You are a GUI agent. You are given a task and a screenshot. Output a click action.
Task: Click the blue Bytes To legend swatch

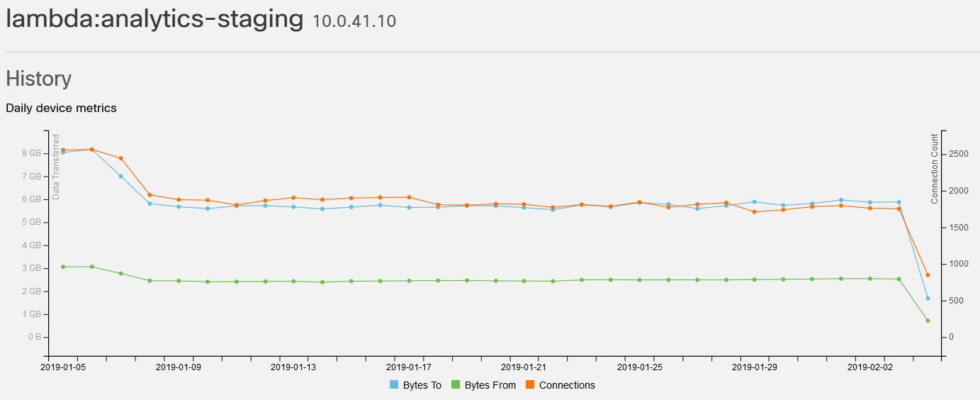pyautogui.click(x=394, y=385)
